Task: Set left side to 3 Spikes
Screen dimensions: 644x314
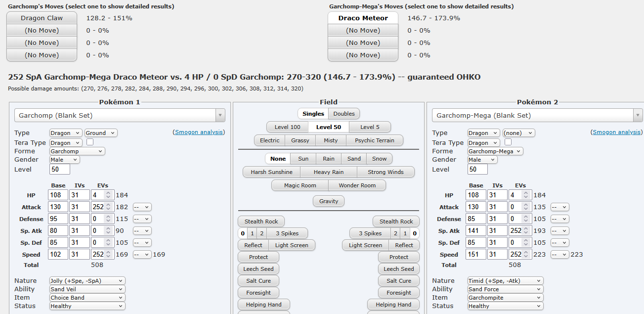Action: tap(287, 233)
